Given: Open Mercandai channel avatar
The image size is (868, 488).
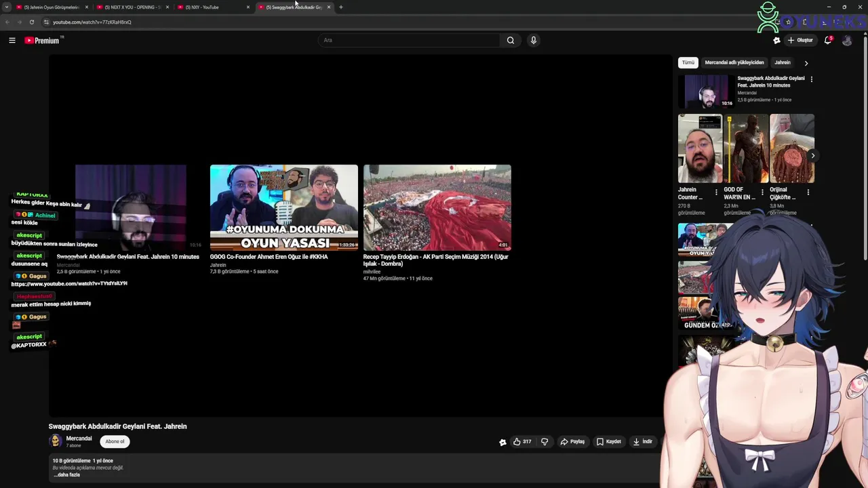Looking at the screenshot, I should pos(56,441).
